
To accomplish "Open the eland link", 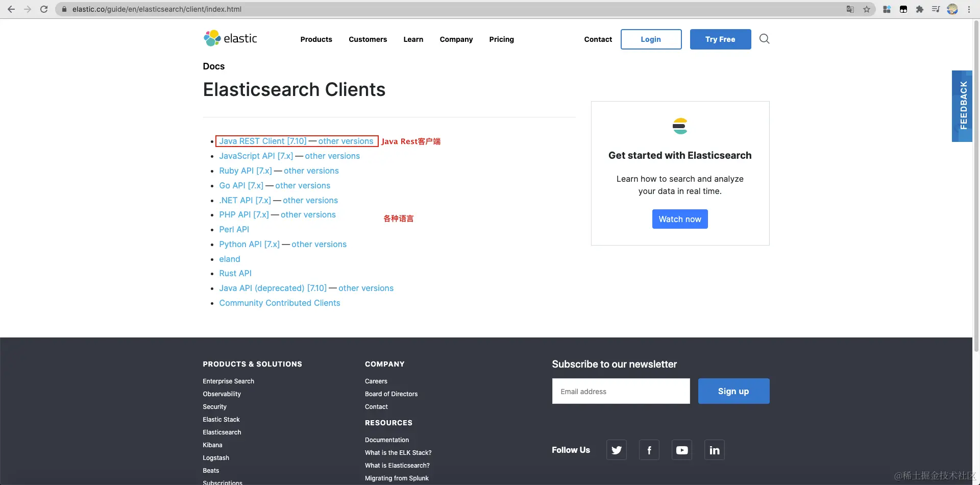I will 230,259.
